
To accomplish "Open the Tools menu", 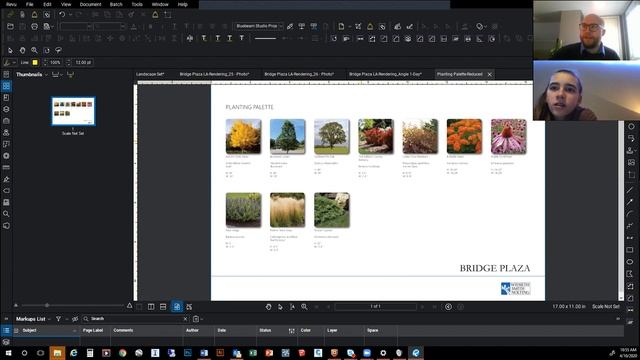I will click(137, 4).
